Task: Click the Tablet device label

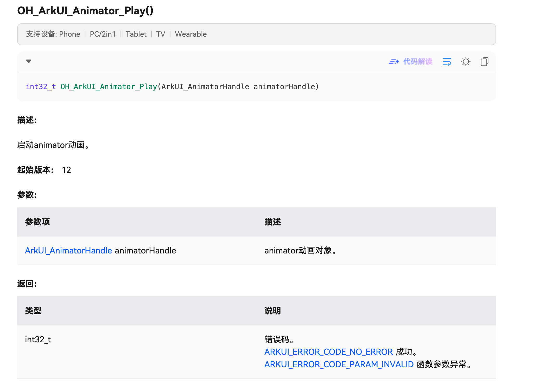Action: [x=136, y=34]
